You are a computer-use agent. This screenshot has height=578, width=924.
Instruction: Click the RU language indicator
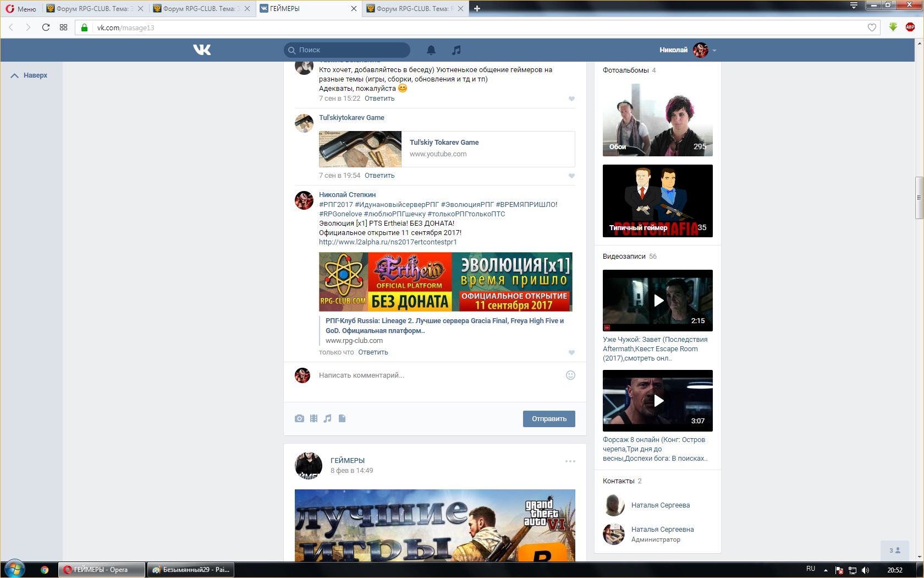click(811, 569)
